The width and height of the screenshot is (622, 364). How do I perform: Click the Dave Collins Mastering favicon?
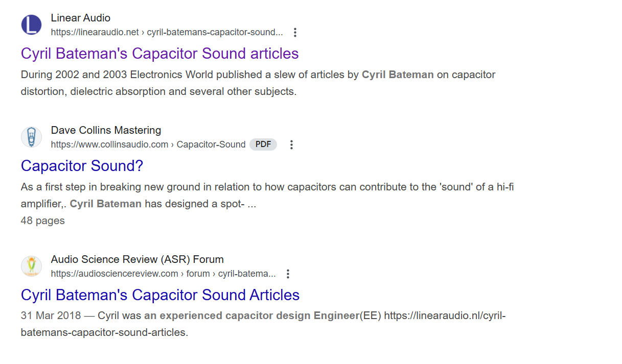(x=31, y=137)
